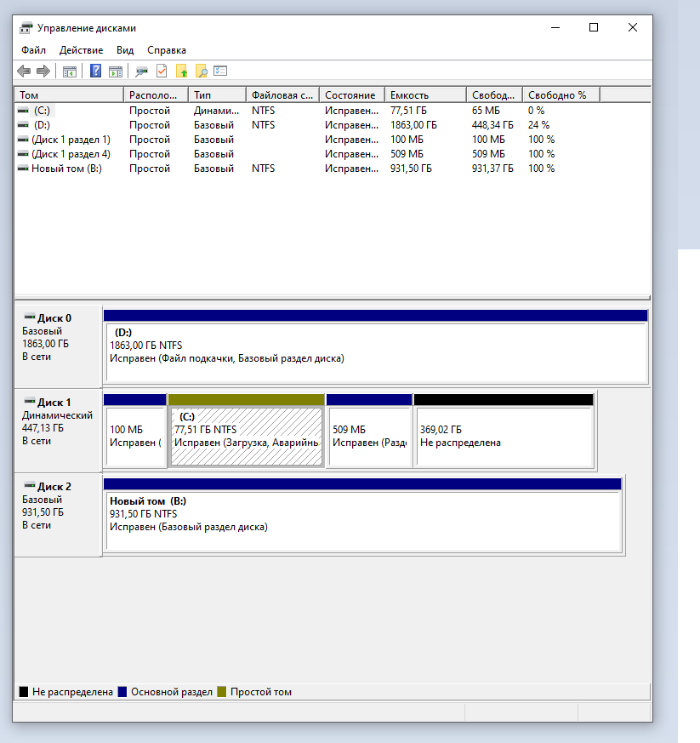Sort by the Состояние column header
The image size is (700, 743).
(352, 95)
